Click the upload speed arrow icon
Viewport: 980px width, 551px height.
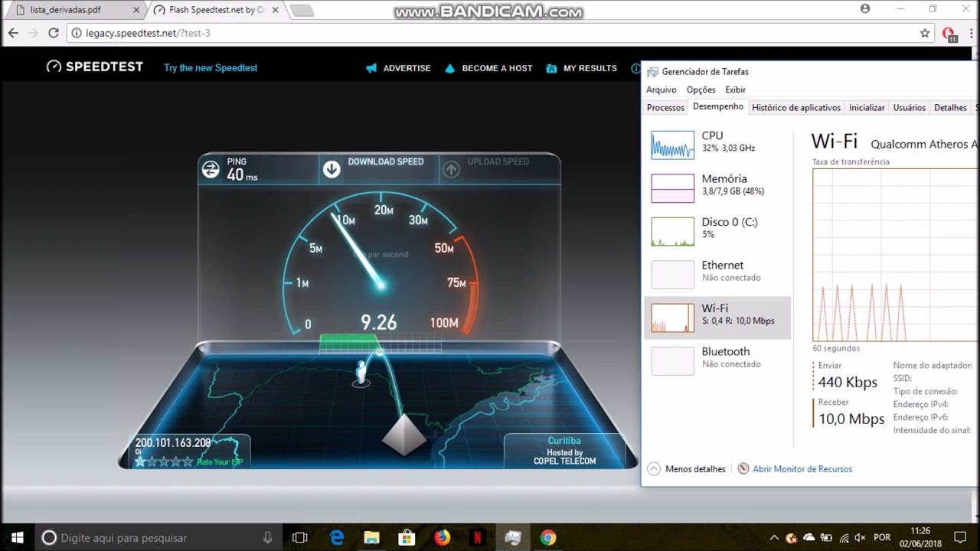451,170
